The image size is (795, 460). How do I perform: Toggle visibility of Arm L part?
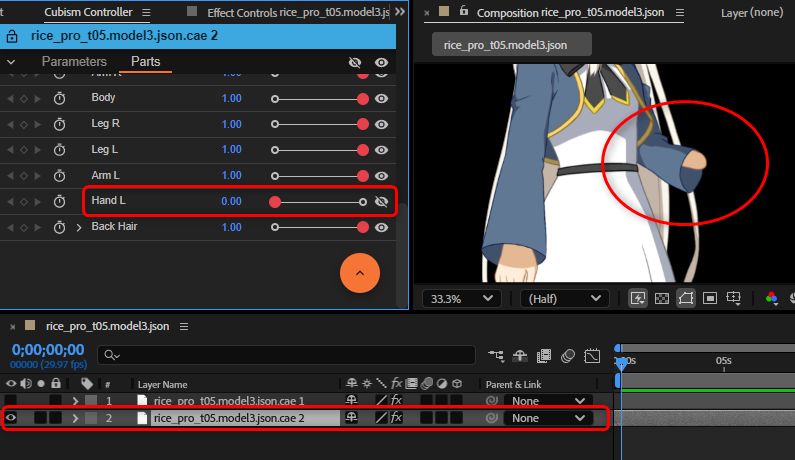pyautogui.click(x=381, y=176)
